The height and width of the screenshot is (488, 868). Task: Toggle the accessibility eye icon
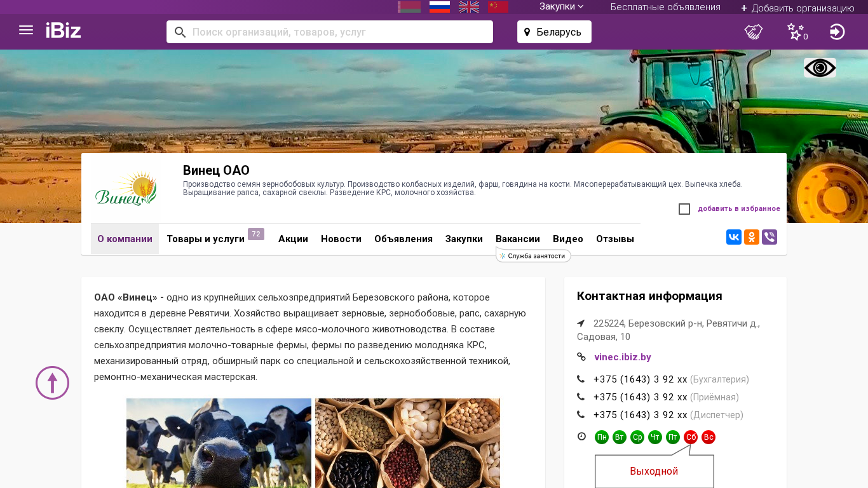pos(820,67)
